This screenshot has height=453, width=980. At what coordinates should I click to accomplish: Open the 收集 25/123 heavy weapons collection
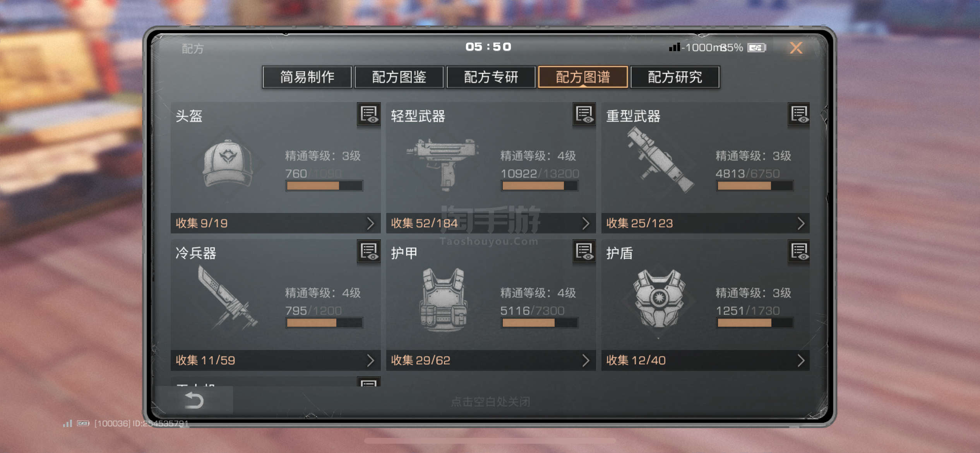click(x=705, y=223)
